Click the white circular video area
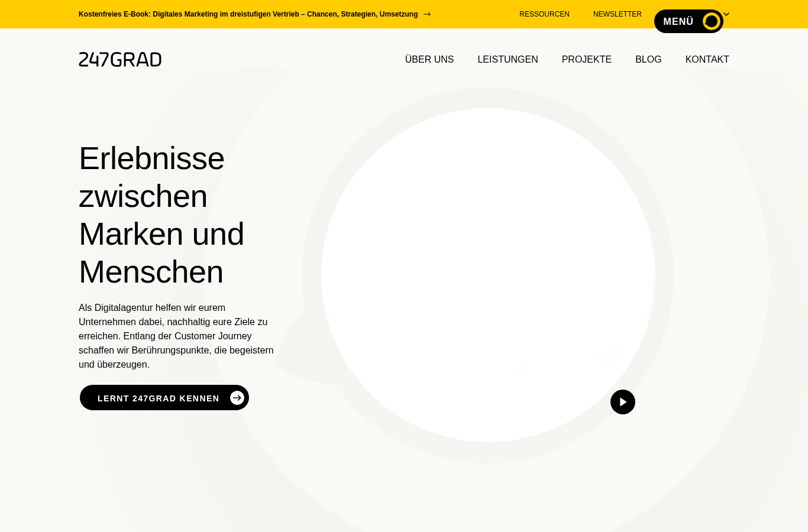808x532 pixels. [488, 275]
